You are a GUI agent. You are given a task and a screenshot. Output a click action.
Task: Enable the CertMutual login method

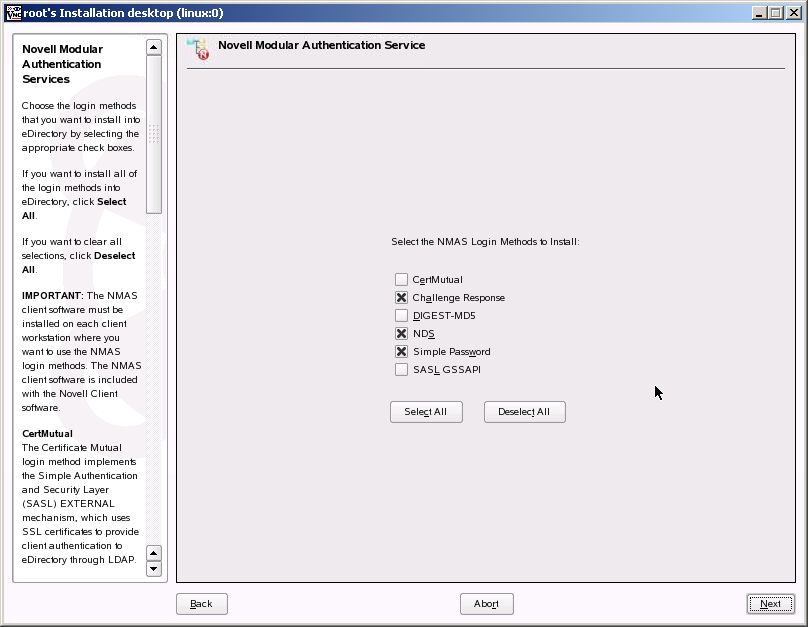(x=401, y=279)
